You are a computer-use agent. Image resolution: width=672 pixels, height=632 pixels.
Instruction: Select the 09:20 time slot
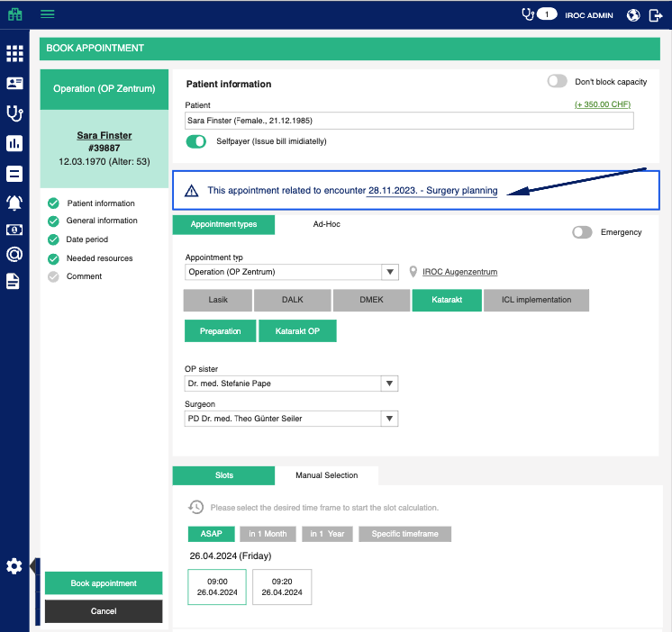(282, 587)
